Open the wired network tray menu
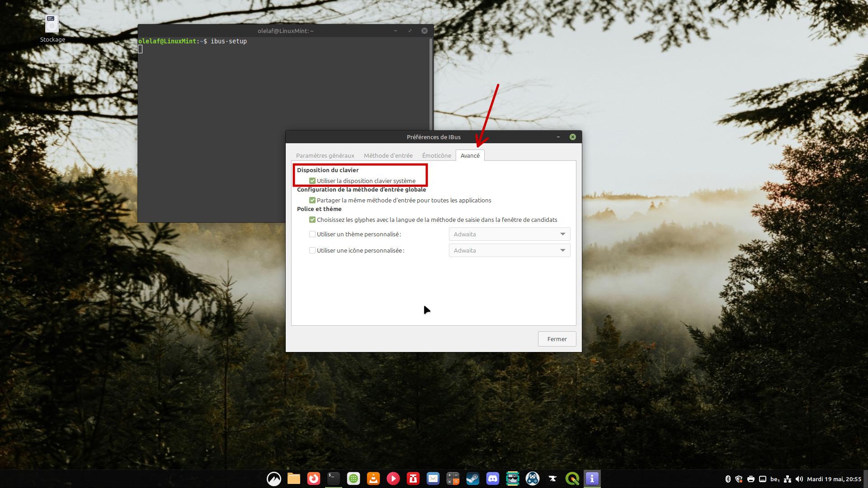The height and width of the screenshot is (488, 868). [x=788, y=479]
